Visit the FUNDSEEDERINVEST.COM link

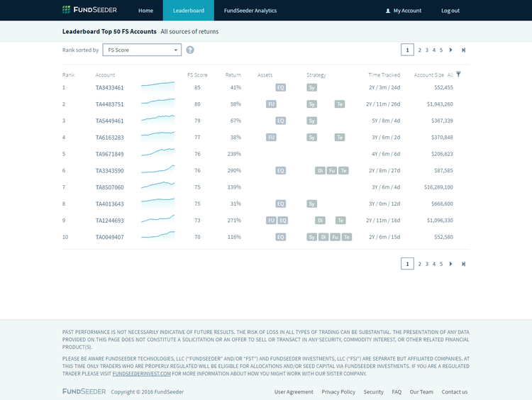(141, 374)
